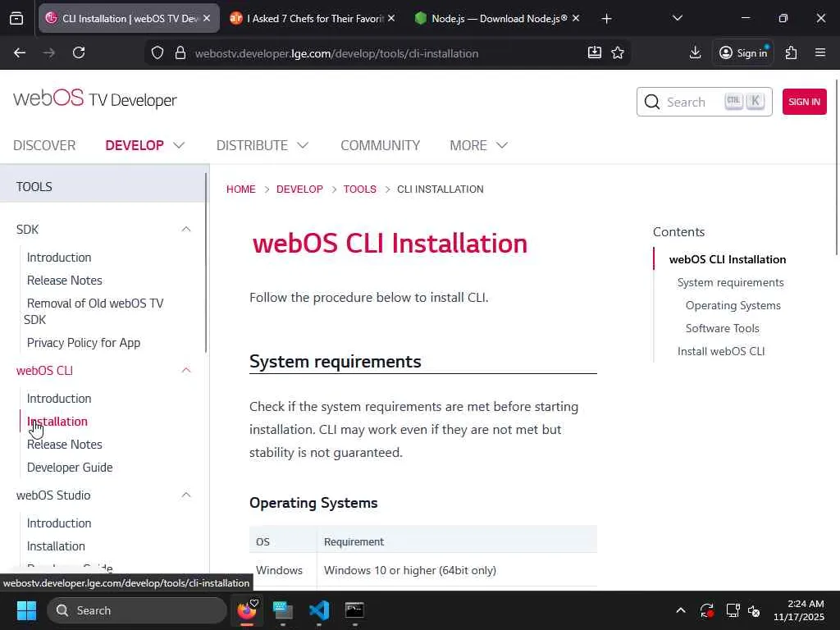Close the I Asked 7 Chefs tab
840x630 pixels.
click(391, 18)
